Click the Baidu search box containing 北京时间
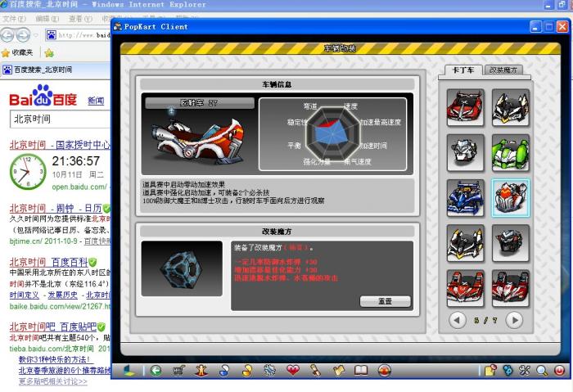The image size is (573, 392). pyautogui.click(x=61, y=119)
